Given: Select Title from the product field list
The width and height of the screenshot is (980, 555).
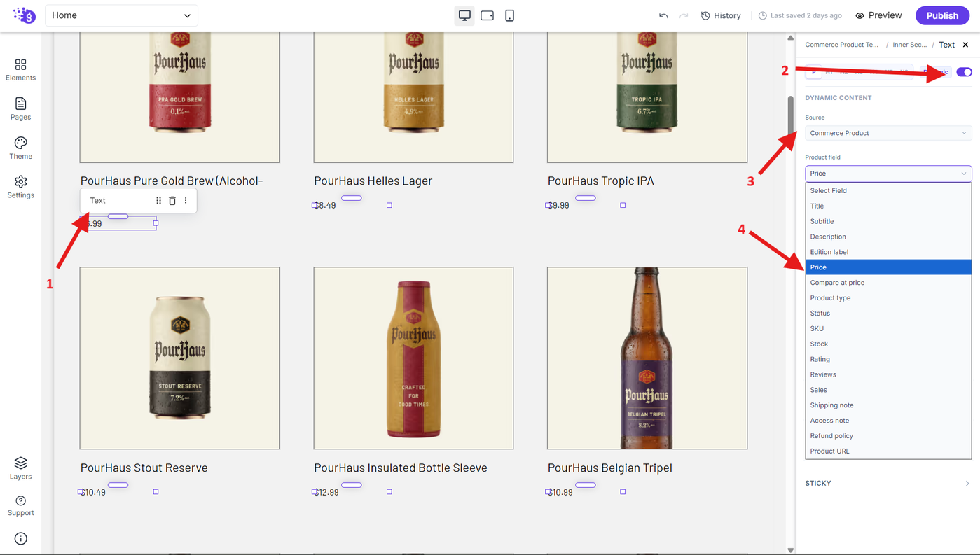Looking at the screenshot, I should point(888,206).
